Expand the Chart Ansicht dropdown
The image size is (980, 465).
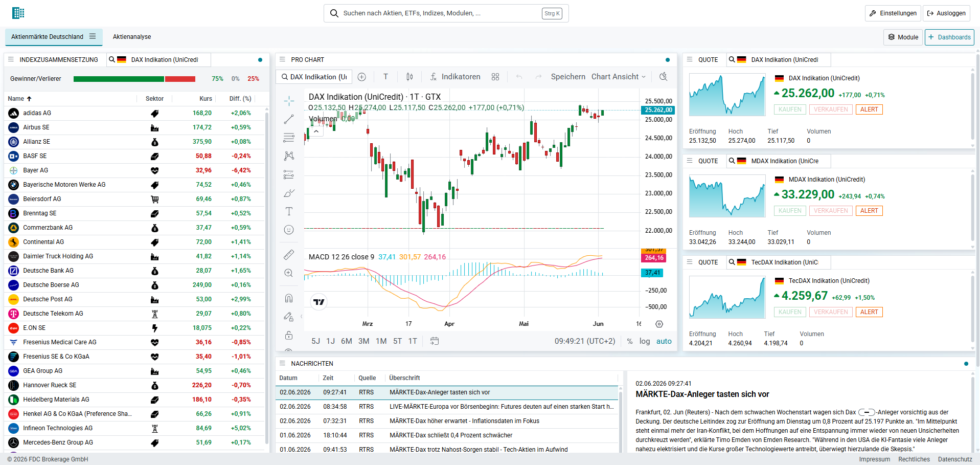click(x=619, y=77)
